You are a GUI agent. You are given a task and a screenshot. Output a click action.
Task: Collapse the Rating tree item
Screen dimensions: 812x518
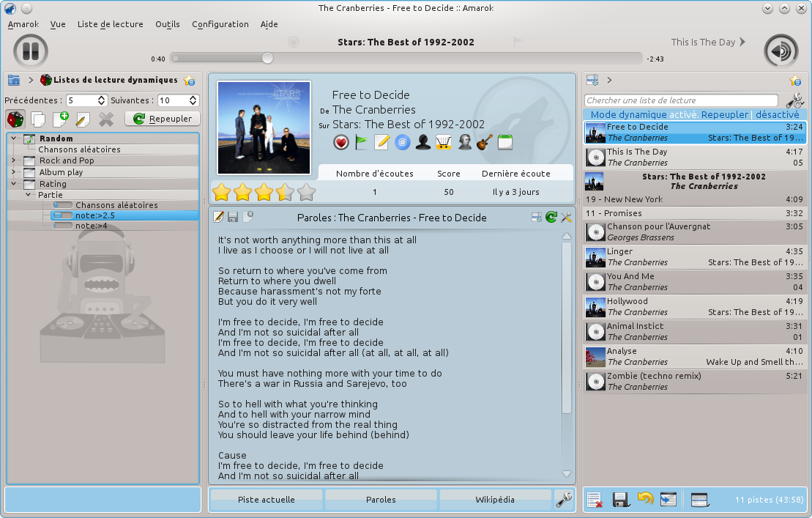coord(14,183)
